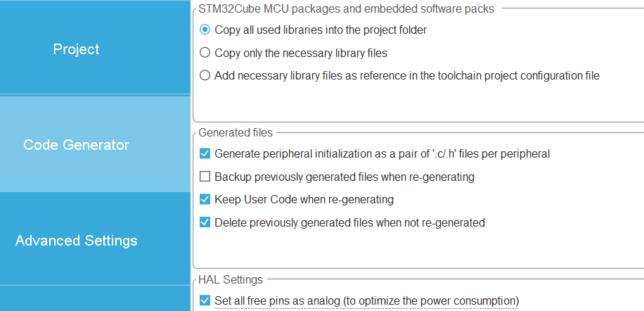Viewport: 644px width, 311px height.
Task: Open the Advanced Settings tab
Action: pyautogui.click(x=77, y=241)
